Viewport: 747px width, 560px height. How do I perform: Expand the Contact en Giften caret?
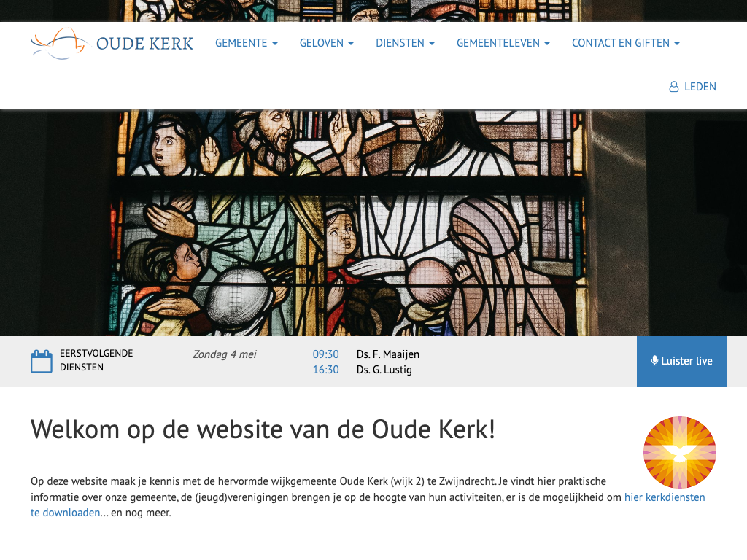677,43
